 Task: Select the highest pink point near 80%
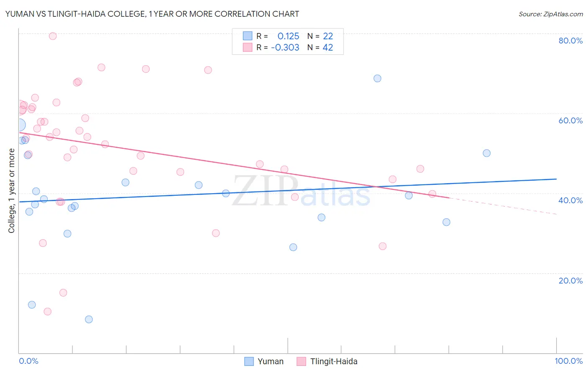[53, 36]
